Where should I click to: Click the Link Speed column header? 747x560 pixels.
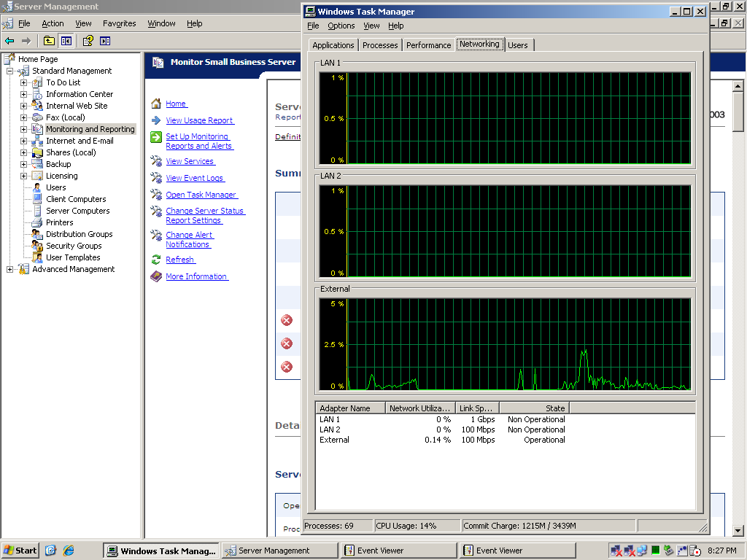477,408
